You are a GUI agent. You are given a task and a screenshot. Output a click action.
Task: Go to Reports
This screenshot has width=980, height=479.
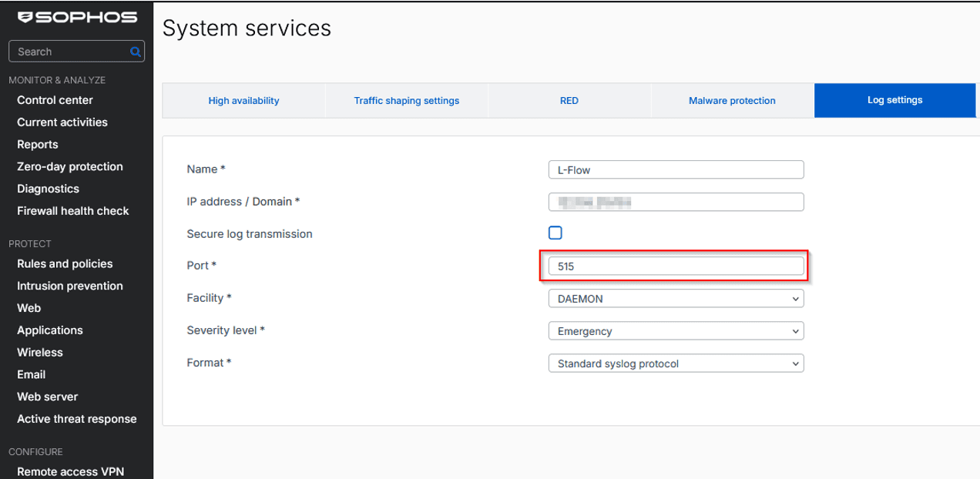coord(38,145)
